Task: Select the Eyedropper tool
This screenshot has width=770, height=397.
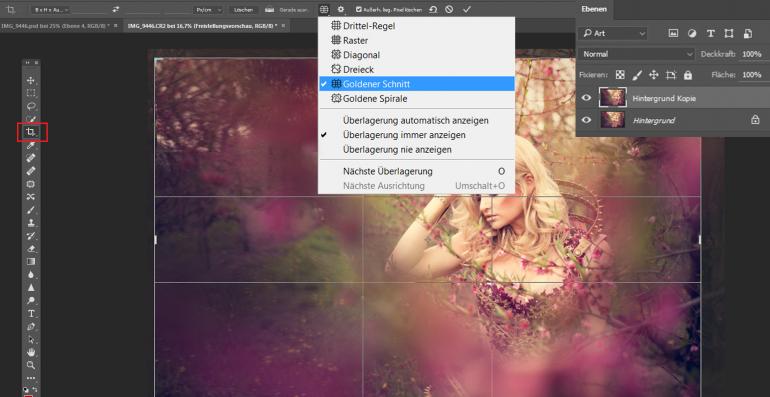Action: click(x=31, y=145)
